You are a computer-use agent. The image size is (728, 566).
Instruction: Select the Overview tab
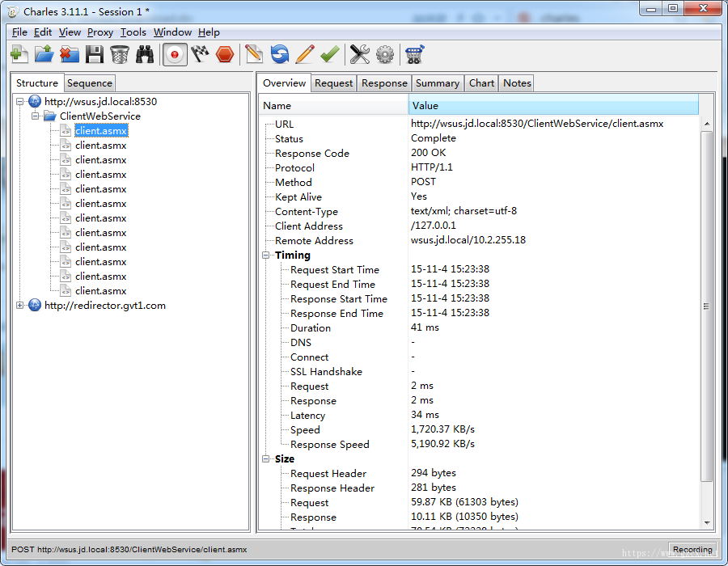(x=284, y=83)
